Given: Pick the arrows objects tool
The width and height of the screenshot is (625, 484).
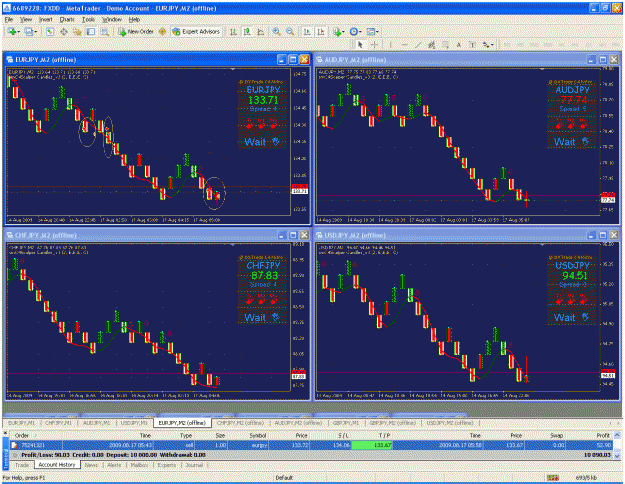Looking at the screenshot, I should tap(486, 45).
